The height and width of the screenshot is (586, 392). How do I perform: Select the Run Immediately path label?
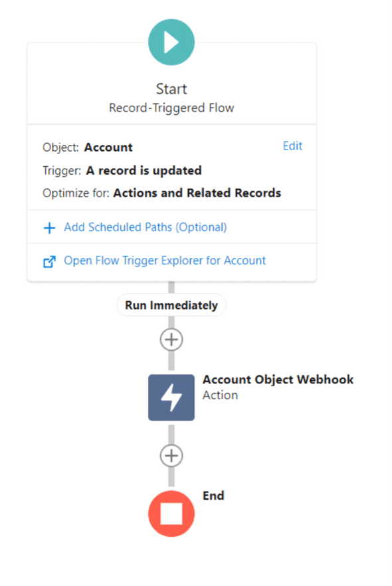pos(171,306)
